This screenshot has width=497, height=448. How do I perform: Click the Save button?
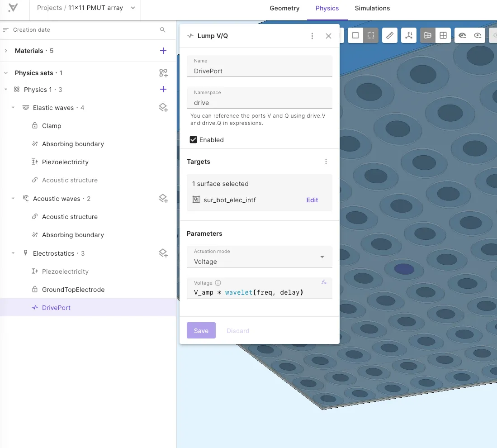click(201, 331)
